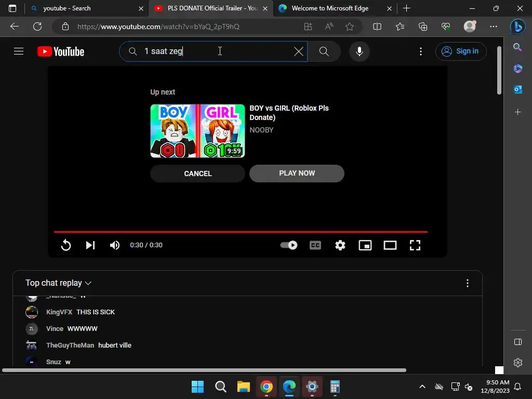Click Vince chat message
The image size is (532, 399).
(x=83, y=329)
